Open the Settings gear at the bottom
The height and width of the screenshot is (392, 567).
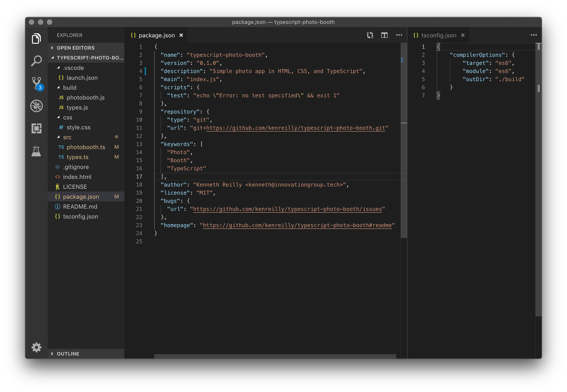point(36,347)
